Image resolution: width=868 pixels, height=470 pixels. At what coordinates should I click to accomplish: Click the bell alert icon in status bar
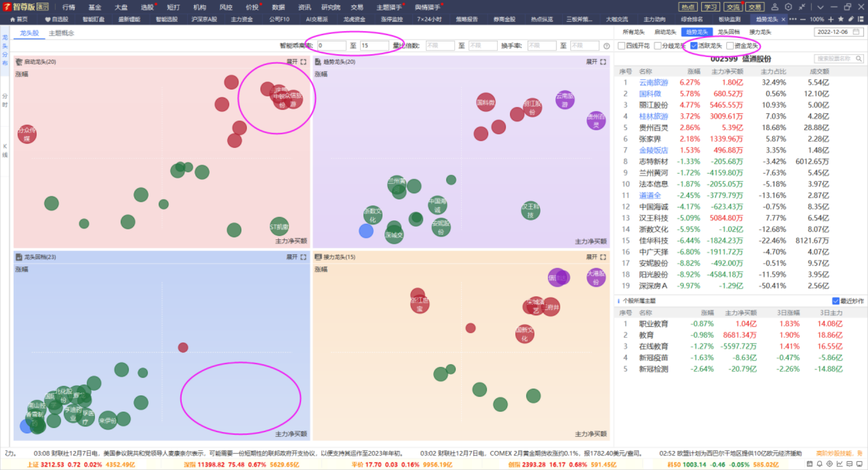click(820, 464)
